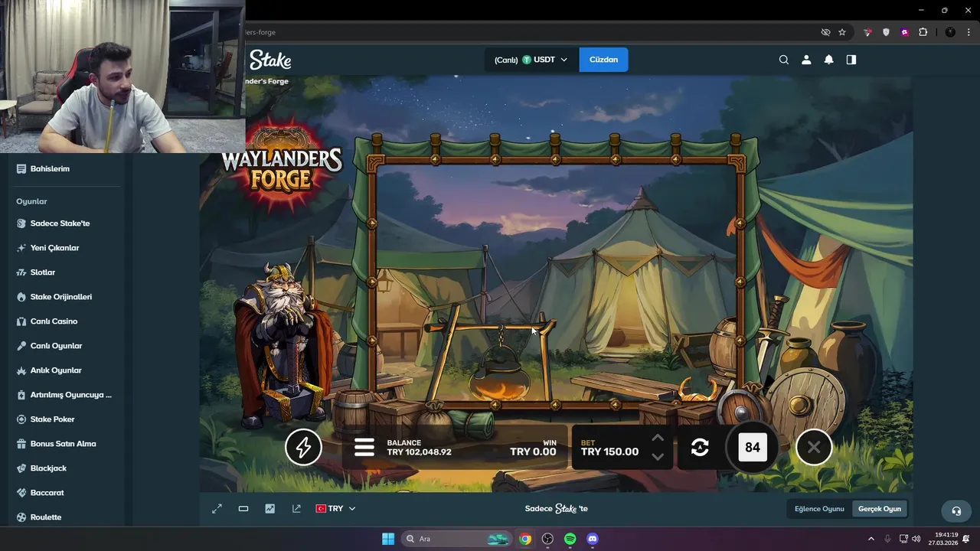Click the Stake logo
Viewport: 980px width, 551px height.
pyautogui.click(x=270, y=60)
